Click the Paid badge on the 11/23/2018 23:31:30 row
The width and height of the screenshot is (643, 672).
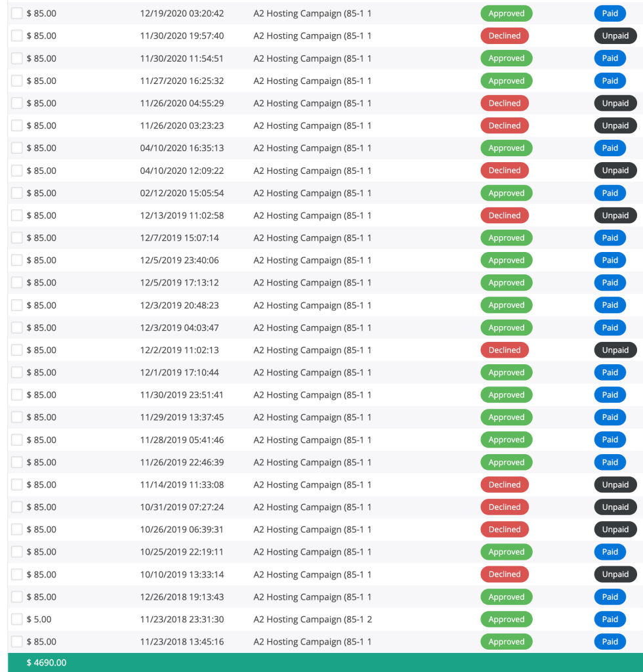[610, 619]
